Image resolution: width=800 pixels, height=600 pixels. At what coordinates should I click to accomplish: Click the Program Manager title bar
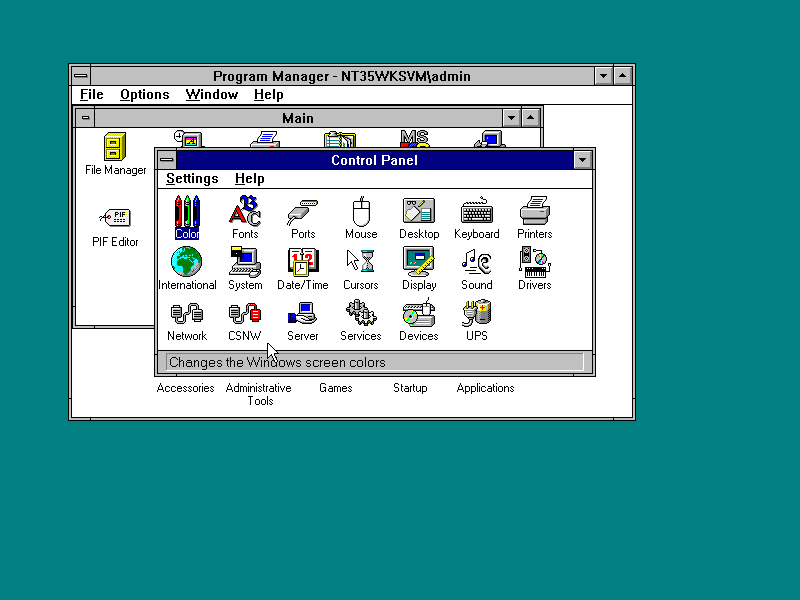click(x=342, y=76)
